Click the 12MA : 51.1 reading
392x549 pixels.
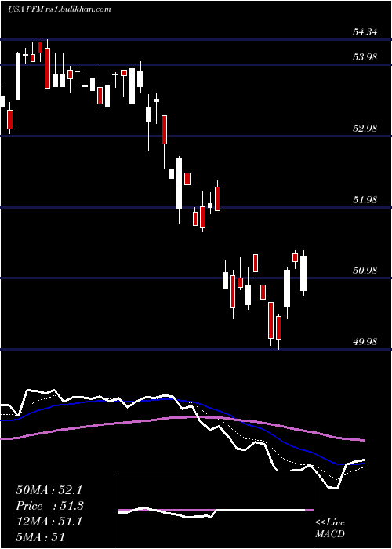click(x=49, y=522)
